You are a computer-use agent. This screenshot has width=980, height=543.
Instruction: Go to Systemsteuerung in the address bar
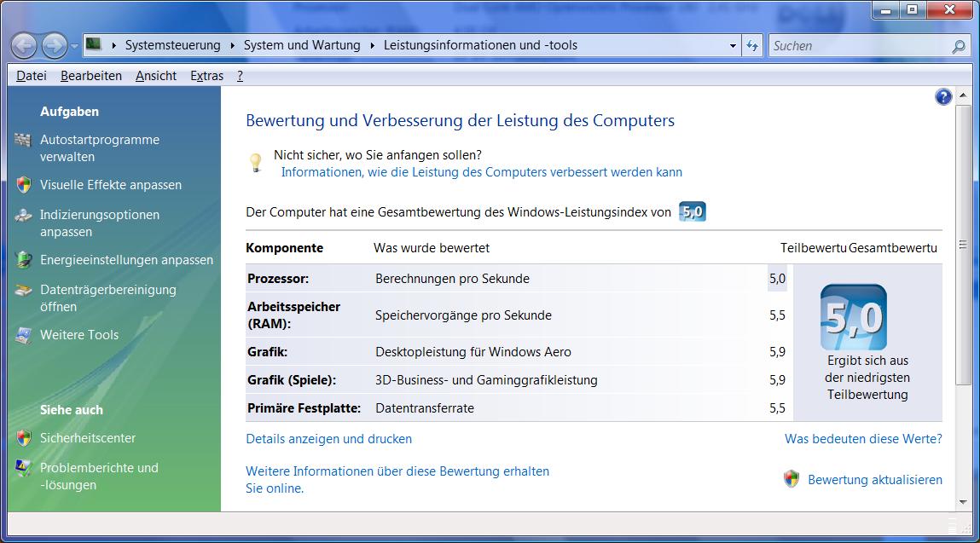tap(172, 45)
